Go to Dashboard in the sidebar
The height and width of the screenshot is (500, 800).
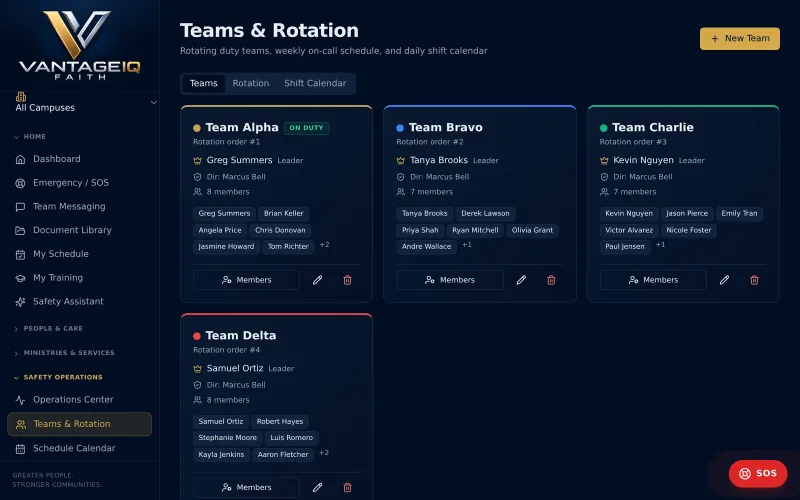80,159
